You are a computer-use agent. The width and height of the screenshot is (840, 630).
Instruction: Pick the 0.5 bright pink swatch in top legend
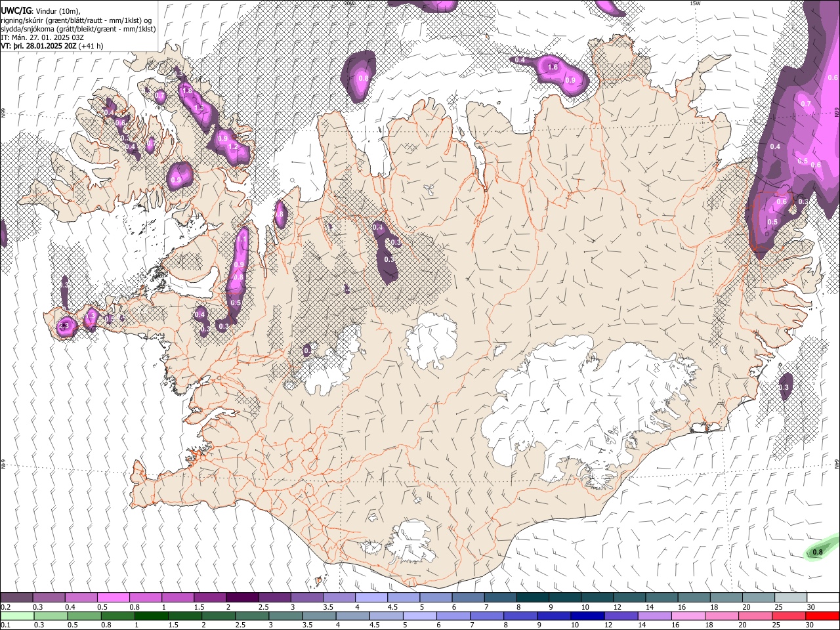pos(113,598)
